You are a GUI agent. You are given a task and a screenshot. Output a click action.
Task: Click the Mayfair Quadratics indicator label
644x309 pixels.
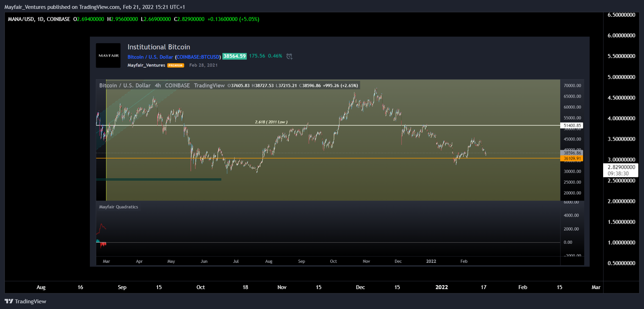(119, 207)
